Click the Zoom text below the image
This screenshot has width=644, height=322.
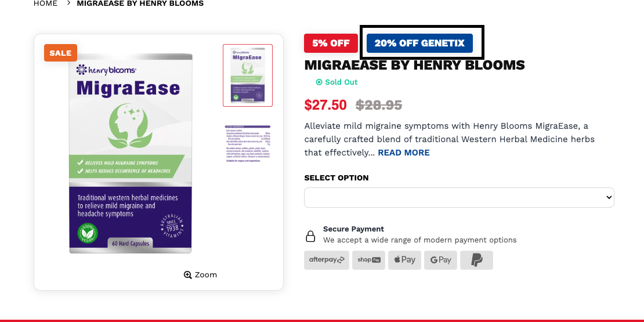click(206, 275)
